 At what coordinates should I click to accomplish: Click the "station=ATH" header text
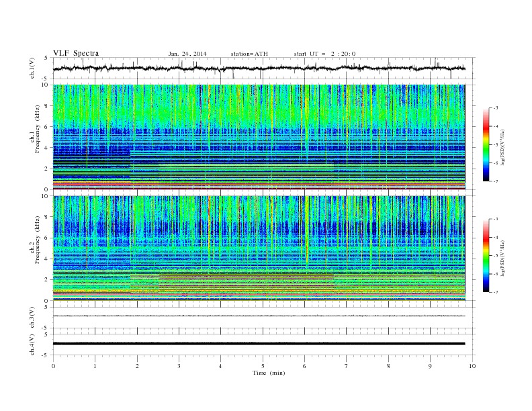[x=249, y=54]
